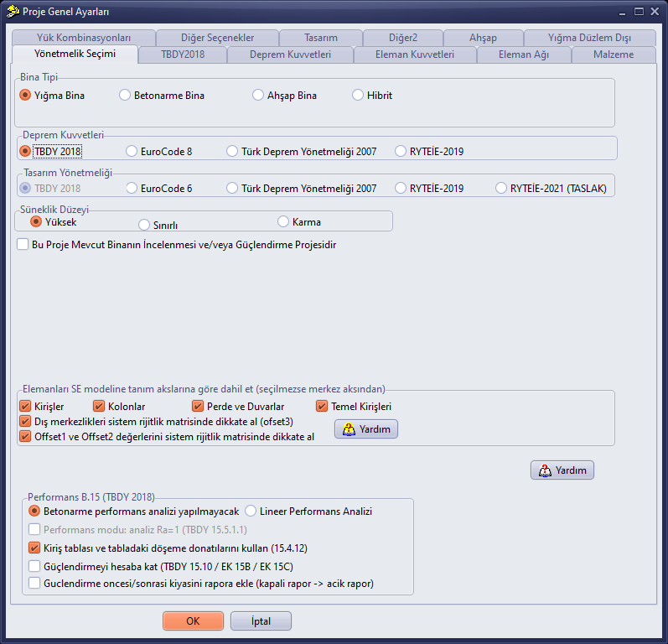
Task: Switch to Diğer Seçenekler tab
Action: (x=217, y=38)
